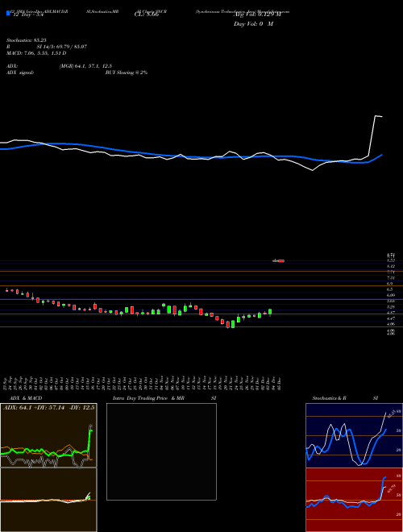Open the ADX indicator chart with green line
The width and height of the screenshot is (403, 532).
pos(48,435)
